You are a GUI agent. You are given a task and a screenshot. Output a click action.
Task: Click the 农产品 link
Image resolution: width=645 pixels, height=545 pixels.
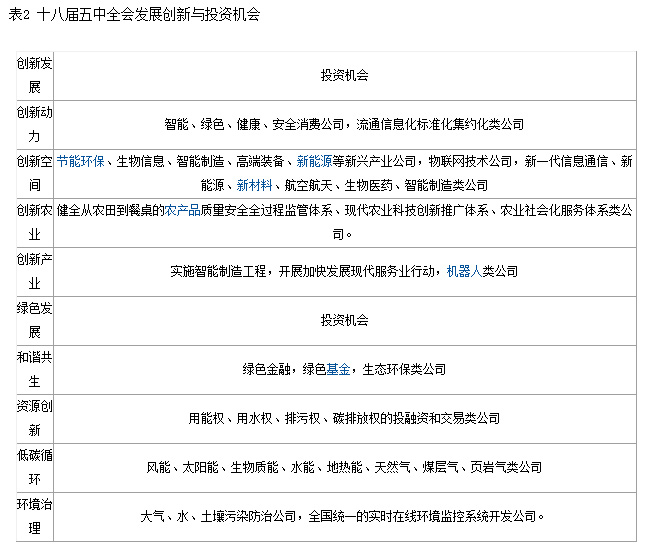pyautogui.click(x=183, y=210)
